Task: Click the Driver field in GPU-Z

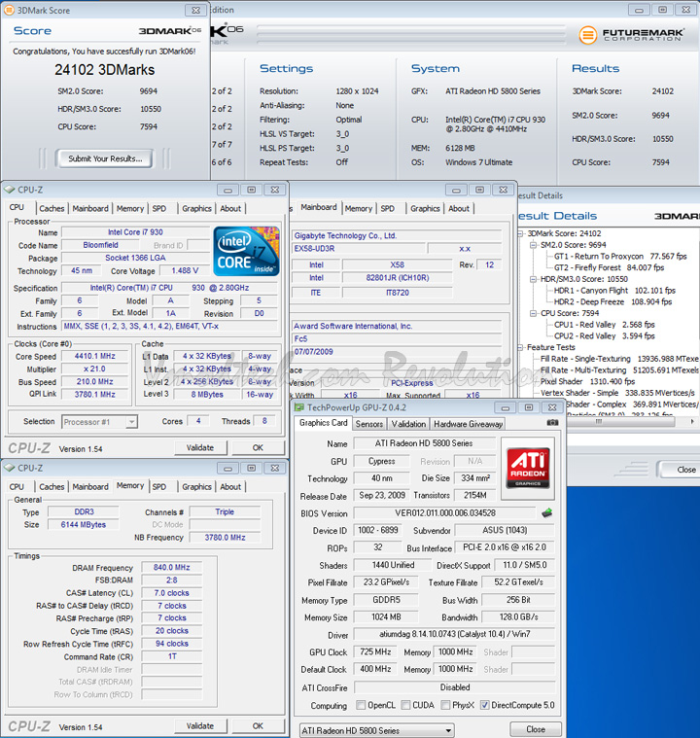Action: 454,634
